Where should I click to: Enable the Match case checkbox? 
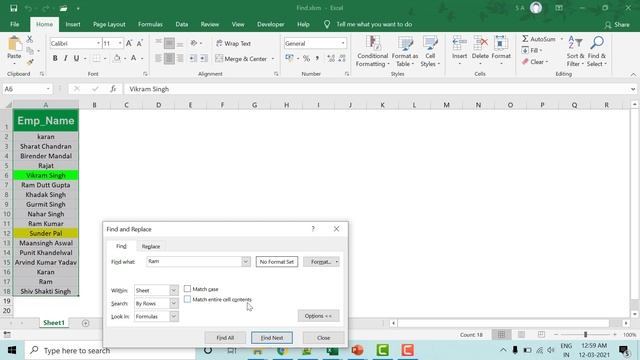tap(187, 289)
